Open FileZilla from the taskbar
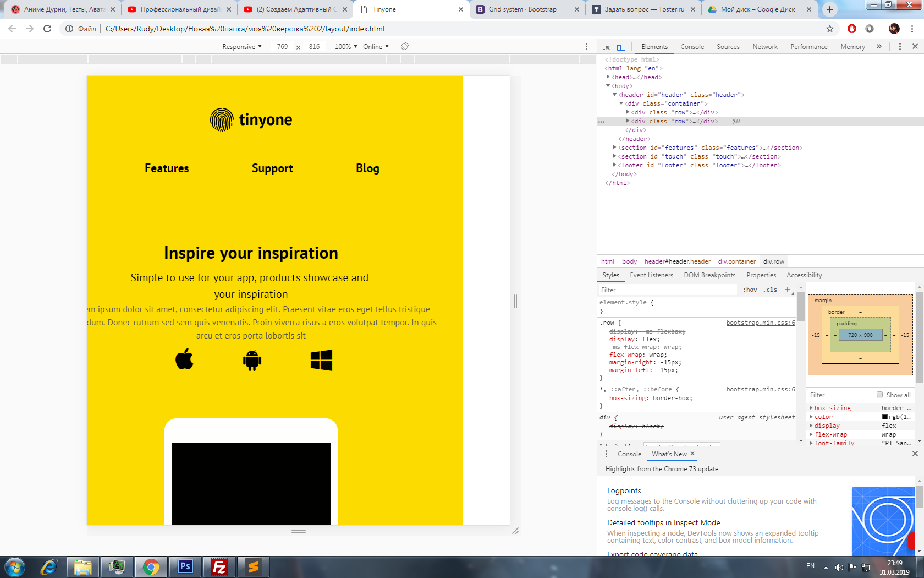Screen dimensions: 924x578 pos(219,566)
